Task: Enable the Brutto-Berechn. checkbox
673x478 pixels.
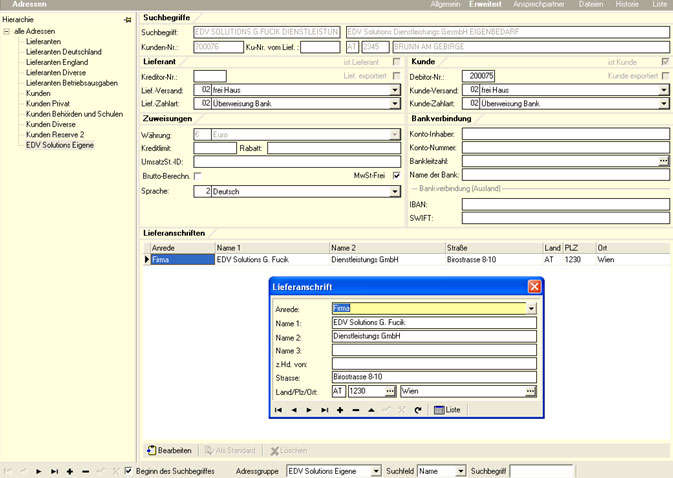Action: pyautogui.click(x=197, y=176)
